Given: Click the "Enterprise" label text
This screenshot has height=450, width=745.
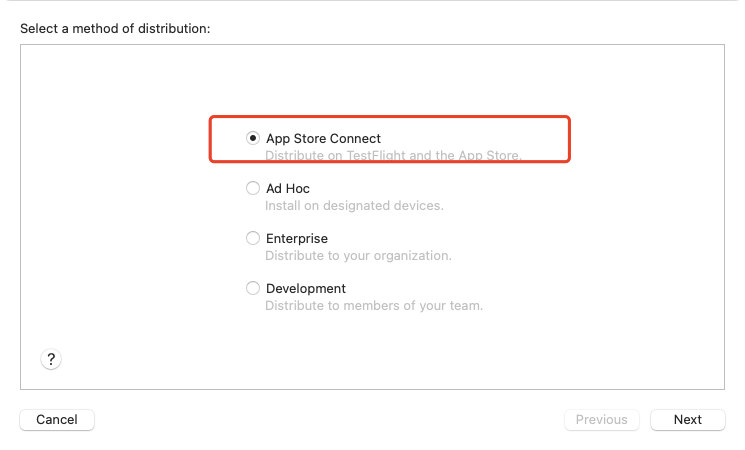Looking at the screenshot, I should pyautogui.click(x=296, y=238).
